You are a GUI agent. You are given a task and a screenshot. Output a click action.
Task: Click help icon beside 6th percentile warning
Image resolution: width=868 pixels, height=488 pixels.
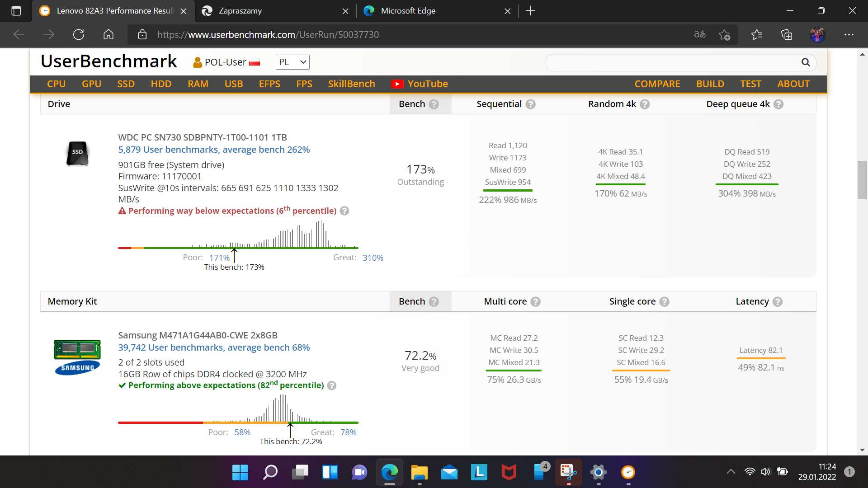pyautogui.click(x=344, y=211)
